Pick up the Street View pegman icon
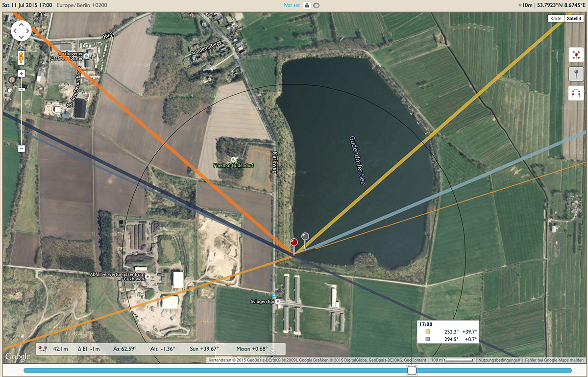The image size is (588, 377). click(x=22, y=56)
